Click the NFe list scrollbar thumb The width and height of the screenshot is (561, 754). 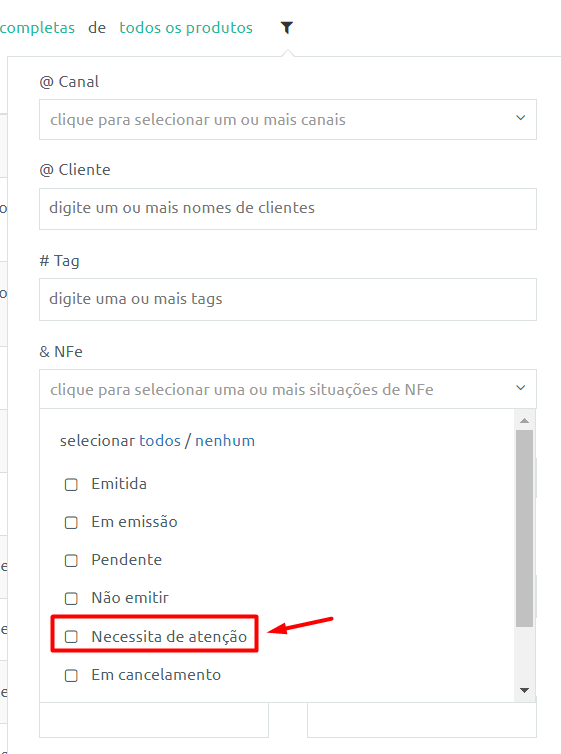coord(524,528)
